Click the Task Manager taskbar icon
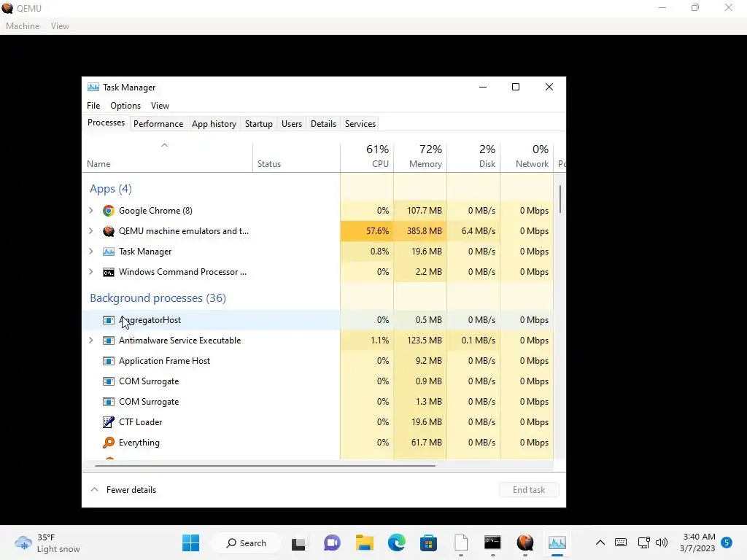This screenshot has width=747, height=560. (557, 542)
